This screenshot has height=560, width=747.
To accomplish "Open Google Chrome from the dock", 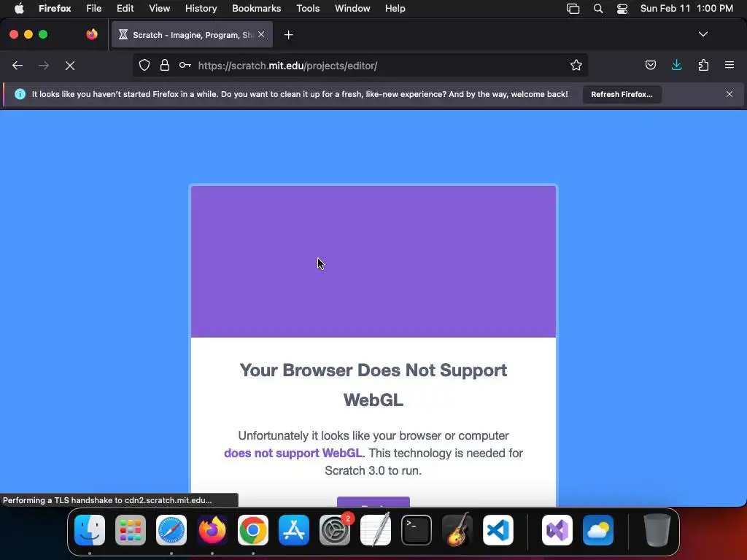I will (x=253, y=530).
